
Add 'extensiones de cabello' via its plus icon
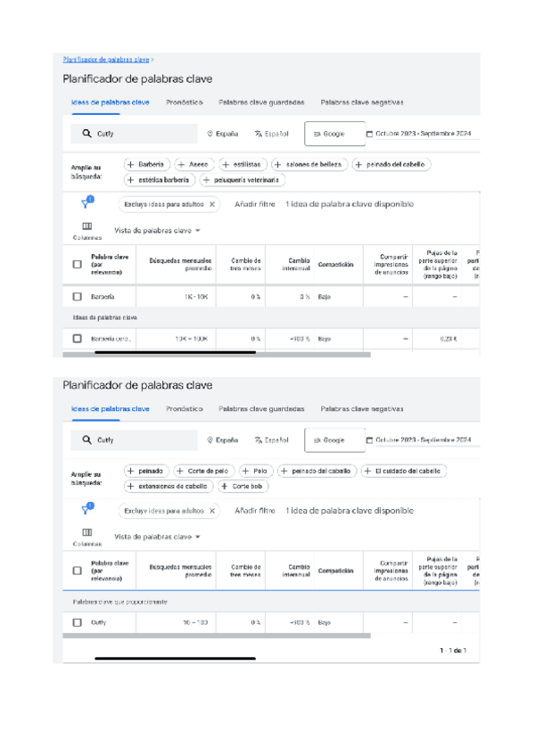(131, 487)
